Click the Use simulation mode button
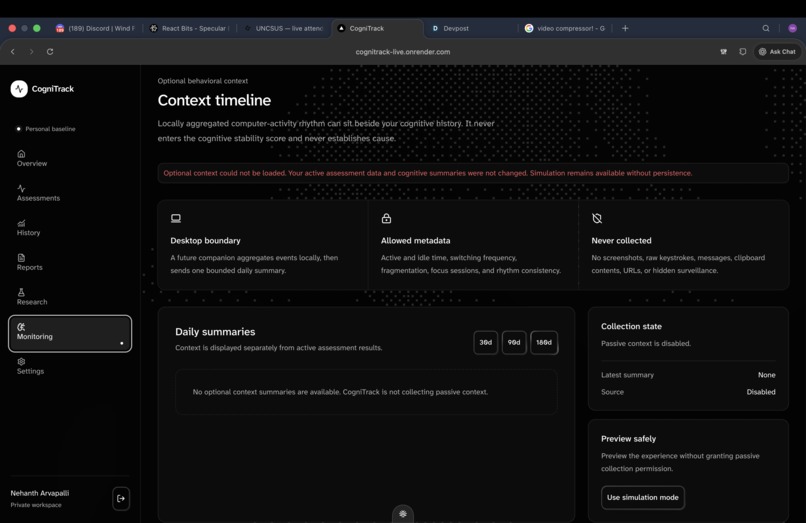 tap(643, 497)
